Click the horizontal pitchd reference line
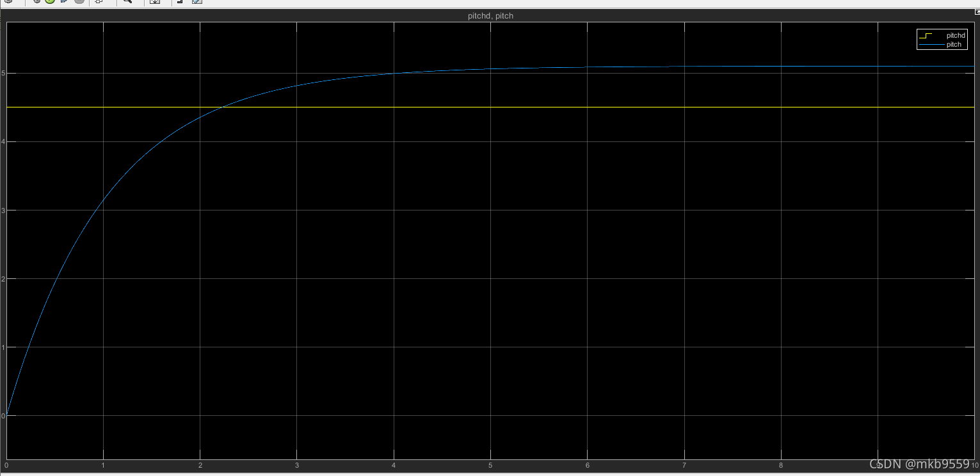This screenshot has height=476, width=980. (490, 107)
